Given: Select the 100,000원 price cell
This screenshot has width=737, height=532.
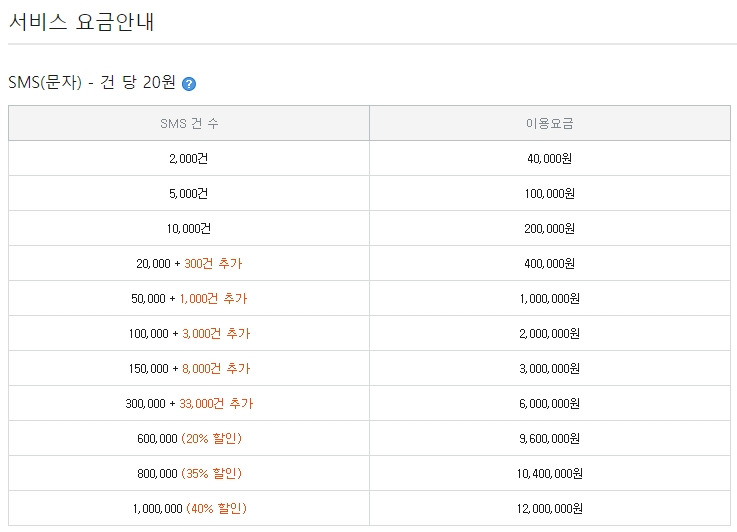Looking at the screenshot, I should pyautogui.click(x=549, y=193).
